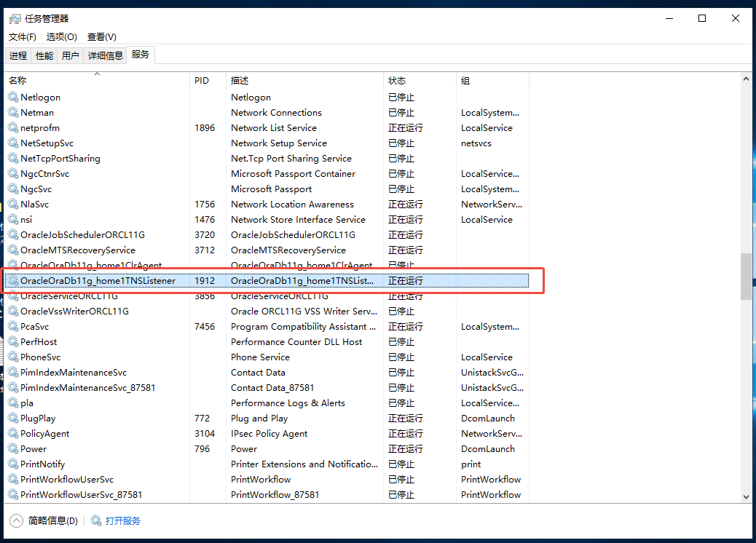Select the PrintWorkflowUserSvc row name
Screen dimensions: 756x543
[67, 480]
